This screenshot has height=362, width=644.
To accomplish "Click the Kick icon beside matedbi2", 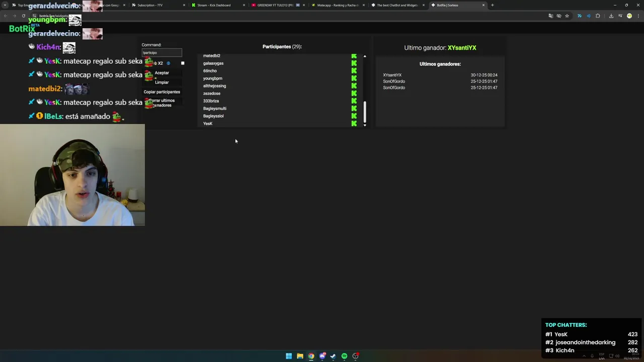I will tap(354, 56).
